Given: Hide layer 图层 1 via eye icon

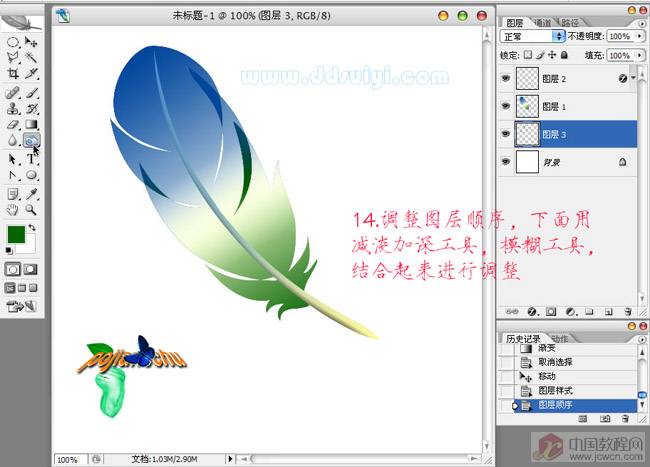Looking at the screenshot, I should point(505,106).
